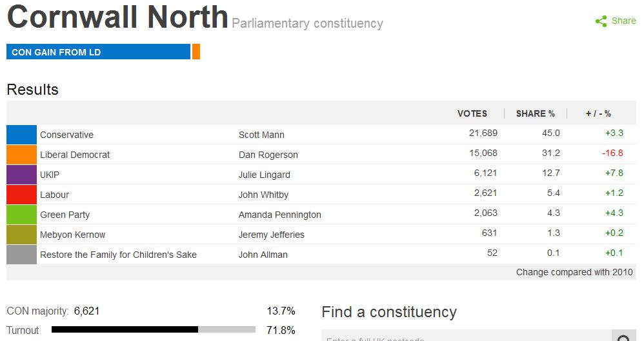Click the SHARE % column header

(x=535, y=113)
